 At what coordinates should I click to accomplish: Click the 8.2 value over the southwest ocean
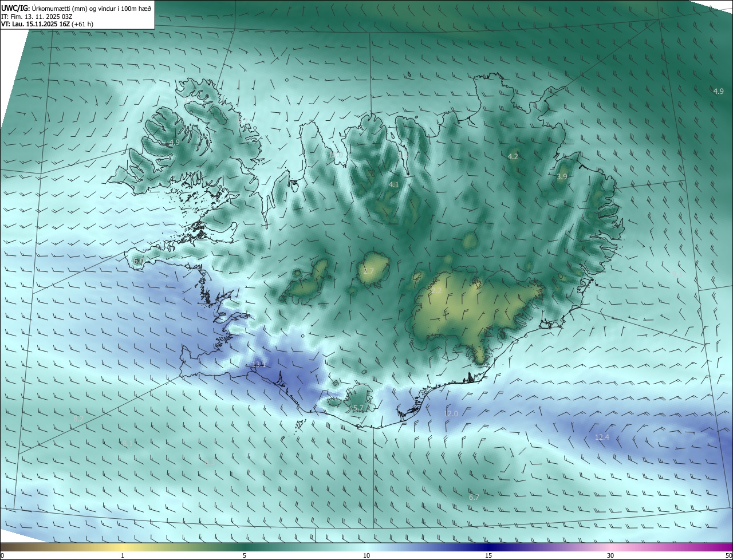(x=78, y=419)
